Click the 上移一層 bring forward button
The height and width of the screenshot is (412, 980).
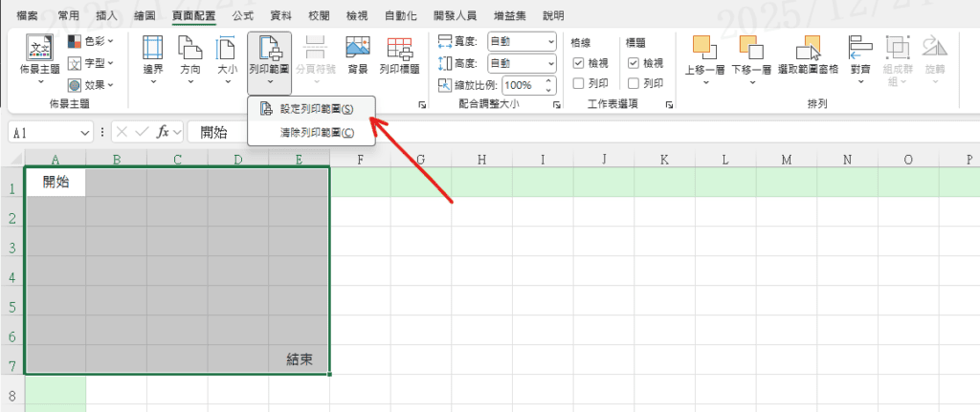pyautogui.click(x=704, y=56)
